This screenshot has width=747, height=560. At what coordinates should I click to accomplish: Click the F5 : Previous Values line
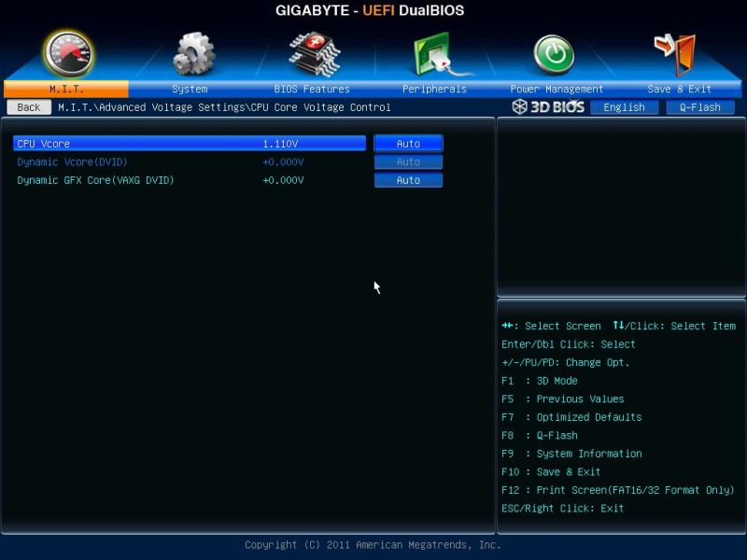click(x=563, y=399)
